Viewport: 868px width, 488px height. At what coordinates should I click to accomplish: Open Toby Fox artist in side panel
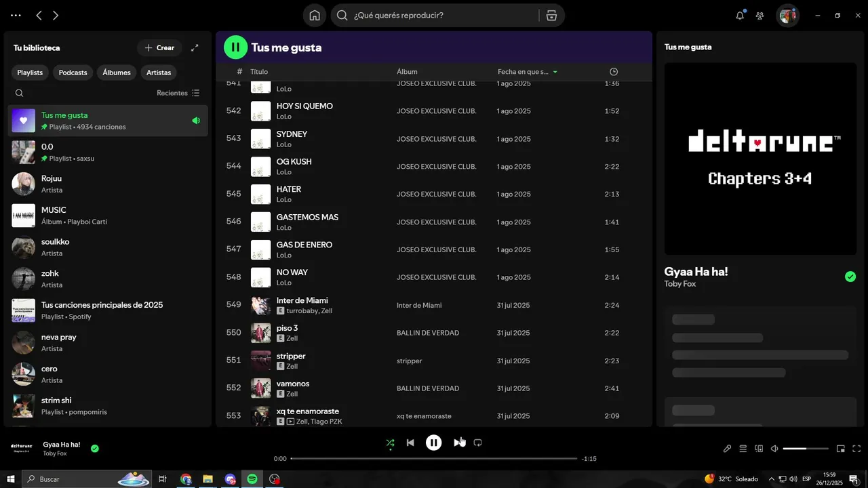[x=680, y=284]
